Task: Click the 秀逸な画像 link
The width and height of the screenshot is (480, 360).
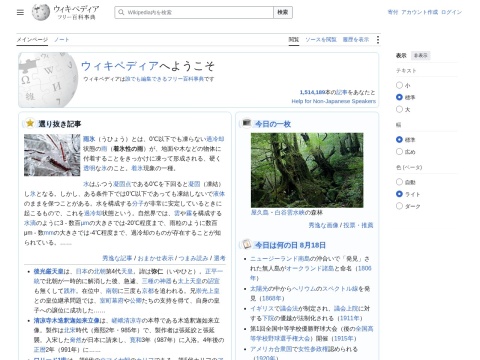Action: (323, 225)
